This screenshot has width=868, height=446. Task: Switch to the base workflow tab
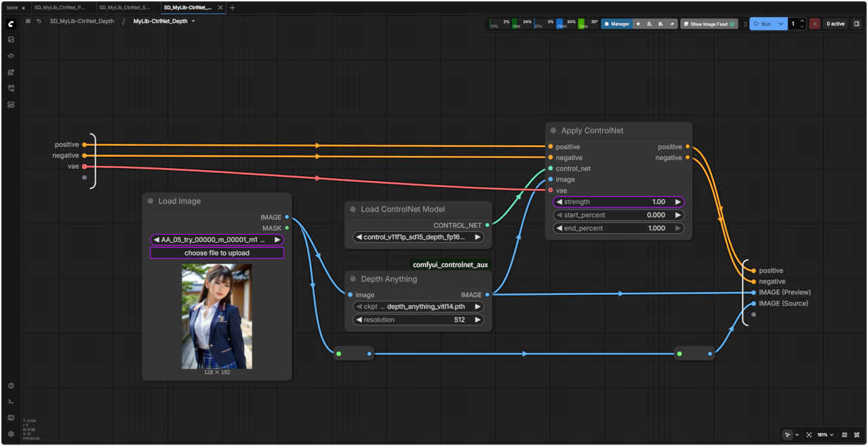(x=13, y=7)
